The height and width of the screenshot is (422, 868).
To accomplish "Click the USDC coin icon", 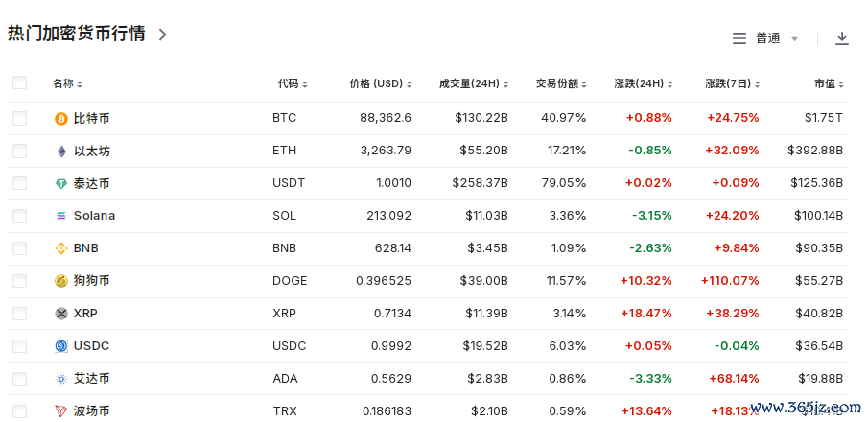I will point(61,346).
